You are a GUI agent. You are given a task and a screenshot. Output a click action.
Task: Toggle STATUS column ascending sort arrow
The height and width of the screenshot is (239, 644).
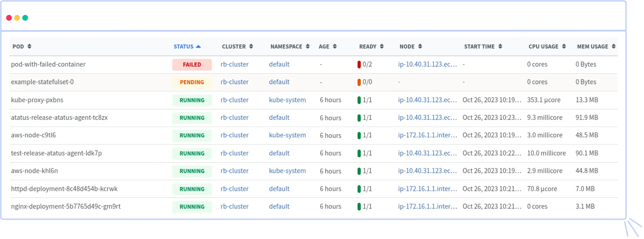click(x=198, y=46)
